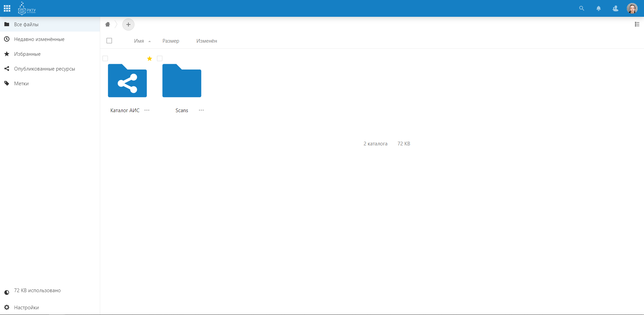
Task: Open the Scans folder thumbnail
Action: pos(182,81)
